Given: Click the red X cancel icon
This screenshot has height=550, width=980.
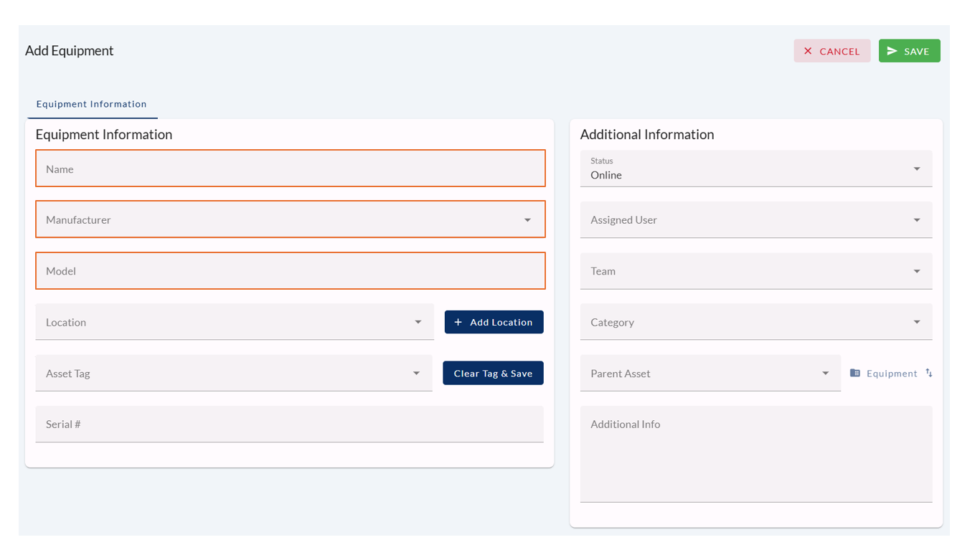Looking at the screenshot, I should tap(808, 51).
